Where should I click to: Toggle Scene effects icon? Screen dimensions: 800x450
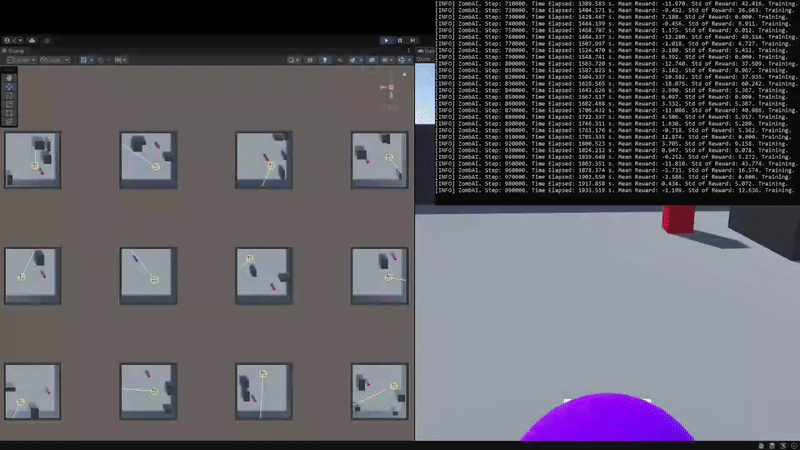coord(353,60)
